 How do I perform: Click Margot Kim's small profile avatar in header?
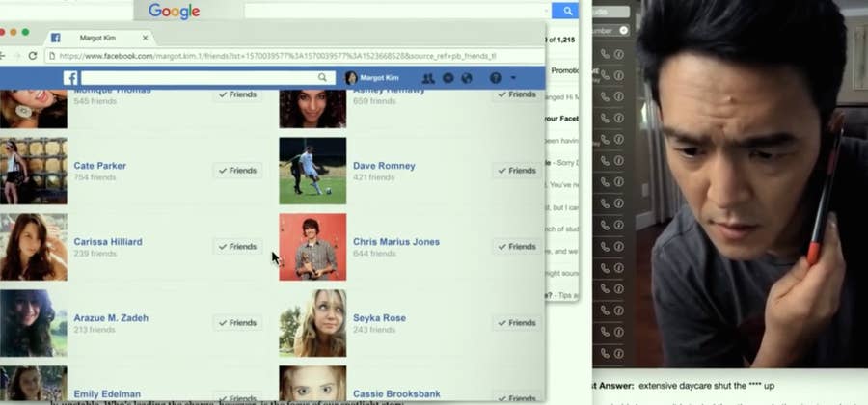point(351,78)
